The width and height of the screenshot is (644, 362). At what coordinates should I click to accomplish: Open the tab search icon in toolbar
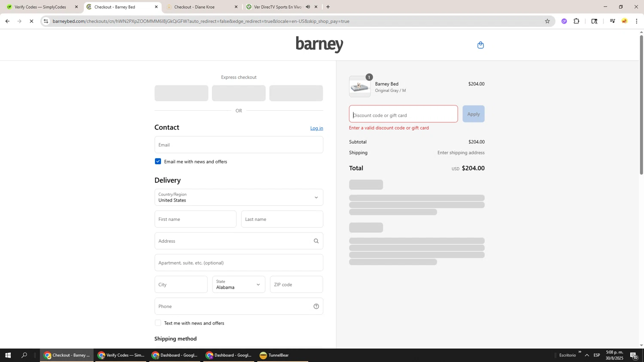pos(594,21)
